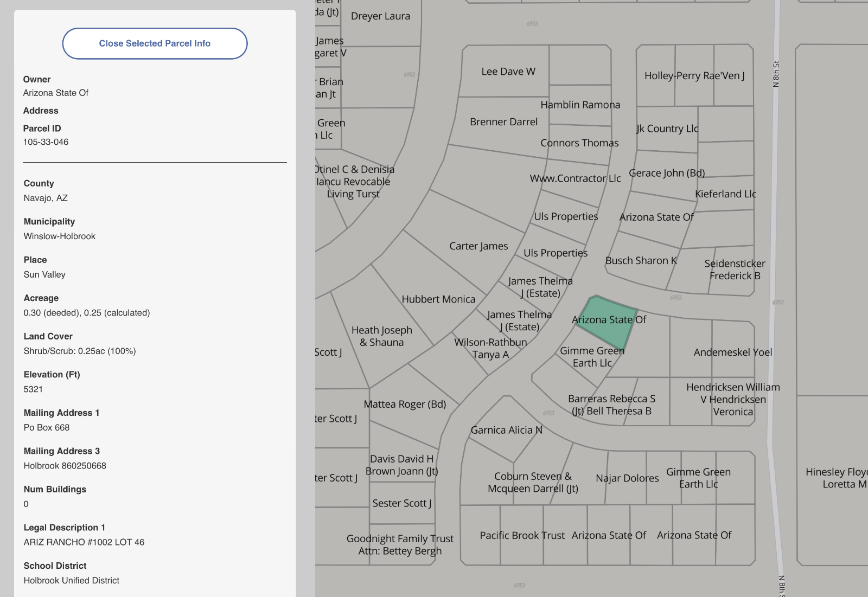Select the Carter James parcel
The width and height of the screenshot is (868, 597).
(x=478, y=246)
